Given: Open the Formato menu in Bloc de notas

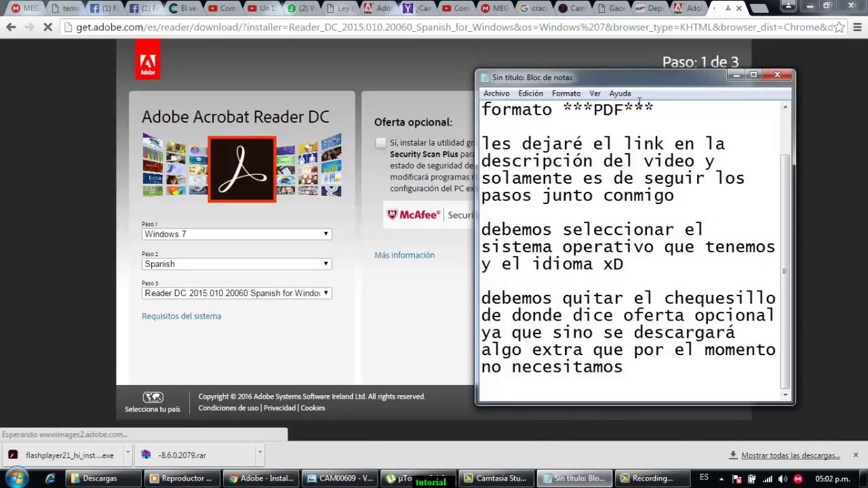Looking at the screenshot, I should click(x=566, y=94).
